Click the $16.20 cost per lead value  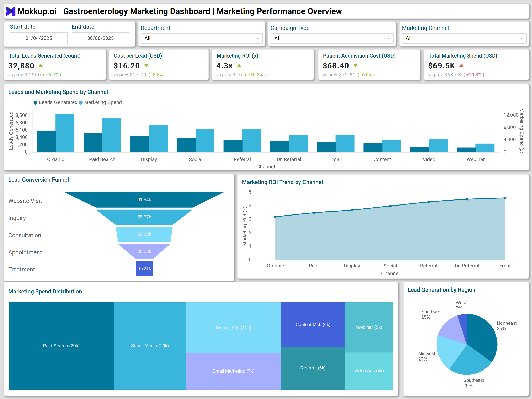(x=127, y=66)
